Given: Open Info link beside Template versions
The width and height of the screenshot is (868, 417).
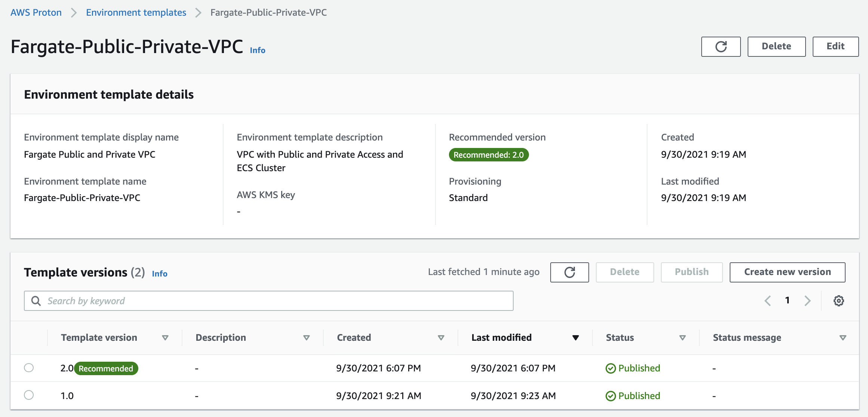Looking at the screenshot, I should (160, 274).
